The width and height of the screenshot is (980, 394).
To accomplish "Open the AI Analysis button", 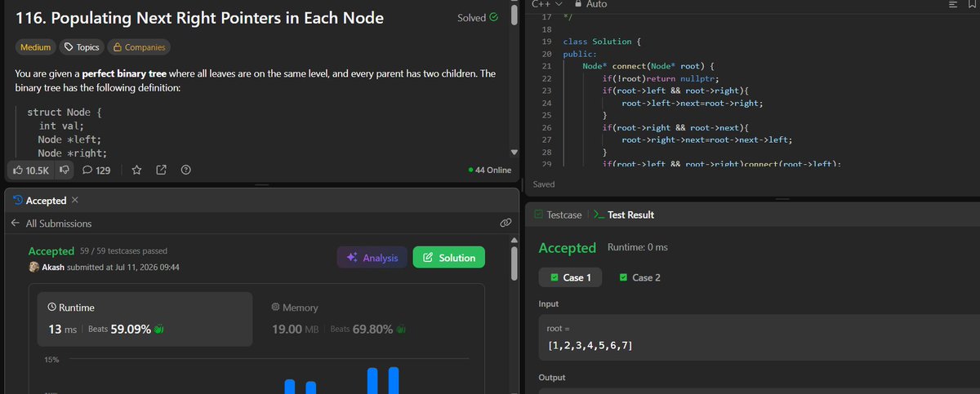I will tap(372, 258).
